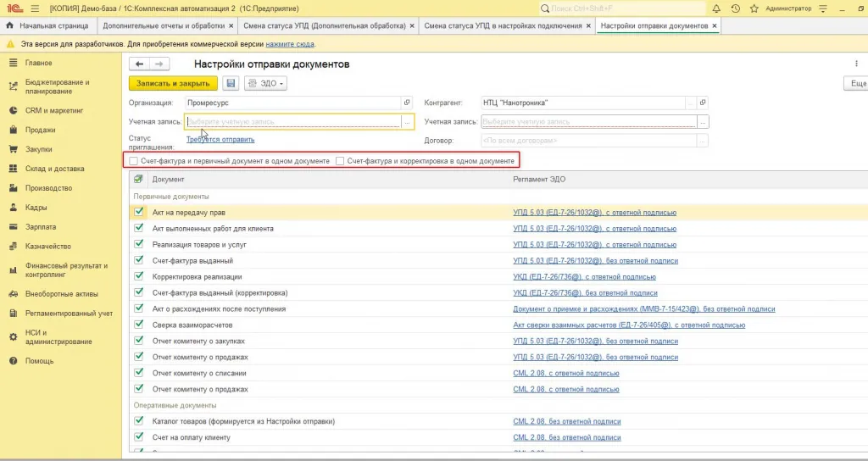Click the global search field
Viewport: 868px width, 461px height.
coord(622,8)
